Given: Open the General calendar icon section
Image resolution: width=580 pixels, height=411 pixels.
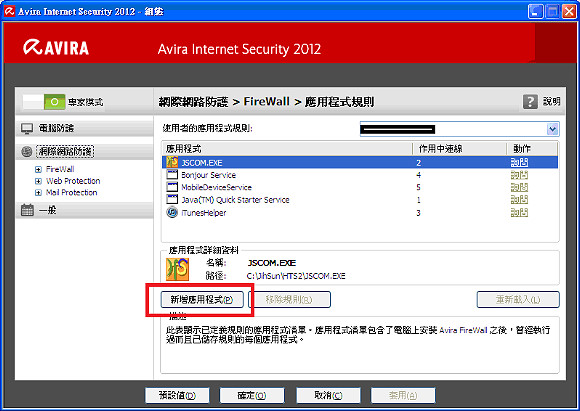Looking at the screenshot, I should pyautogui.click(x=27, y=210).
